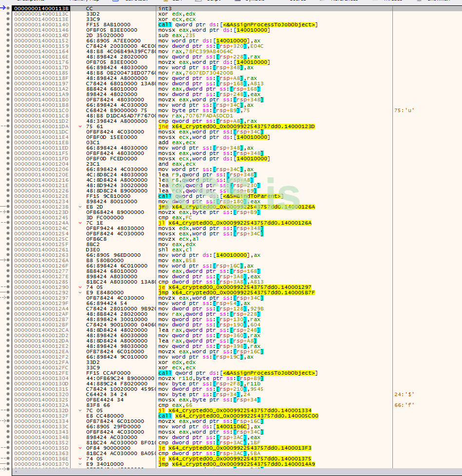This screenshot has height=476, width=462.
Task: Toggle a breakpoint on address 000000014000113C
Action: point(8,14)
